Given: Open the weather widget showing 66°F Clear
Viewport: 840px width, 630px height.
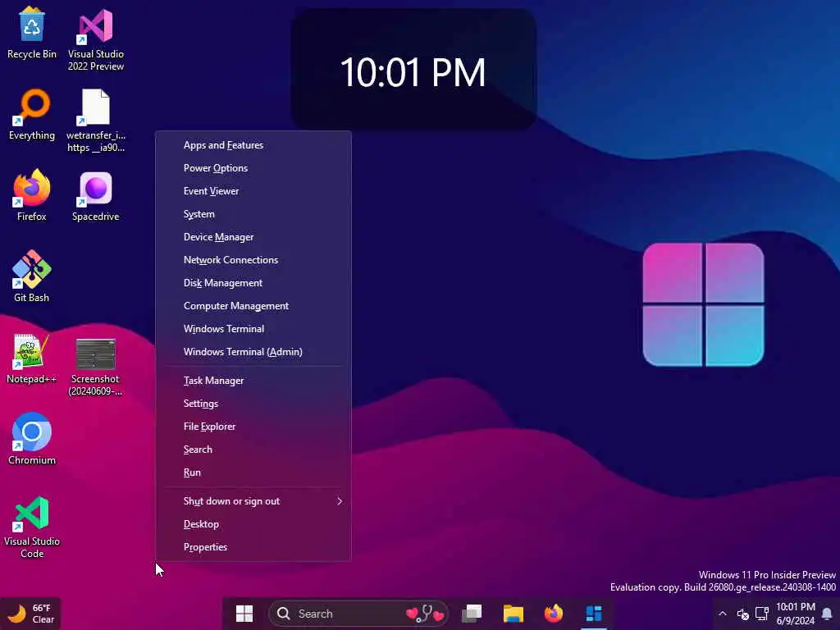Looking at the screenshot, I should click(x=31, y=614).
